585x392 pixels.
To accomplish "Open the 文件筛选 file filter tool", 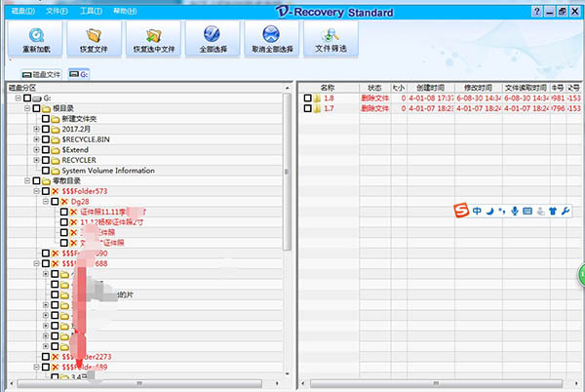I will [x=331, y=35].
